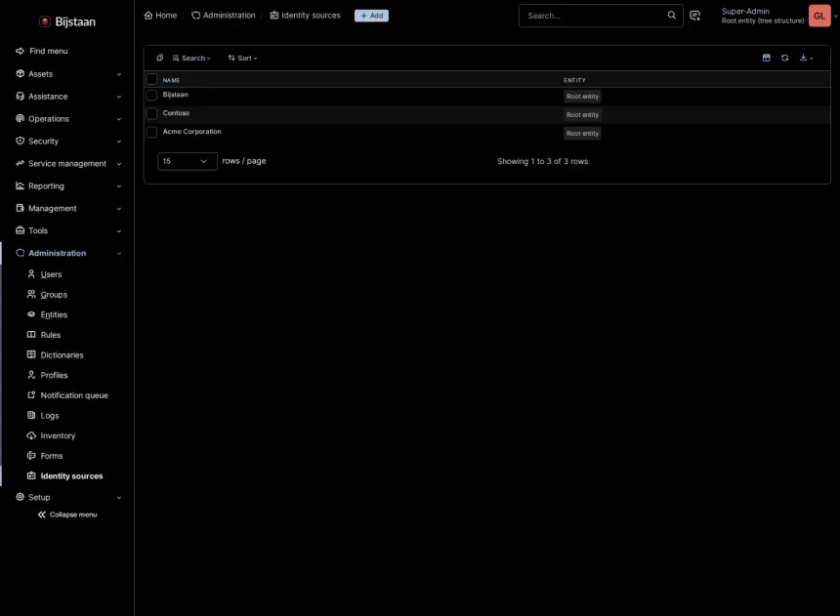Screen dimensions: 840x616
Task: Click the Showing 1 to 3 text
Action: [542, 161]
